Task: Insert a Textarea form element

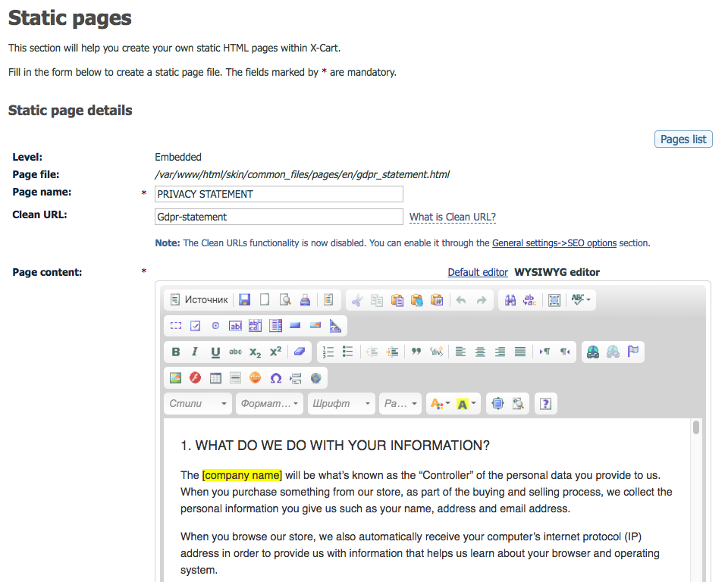Action: 256,326
